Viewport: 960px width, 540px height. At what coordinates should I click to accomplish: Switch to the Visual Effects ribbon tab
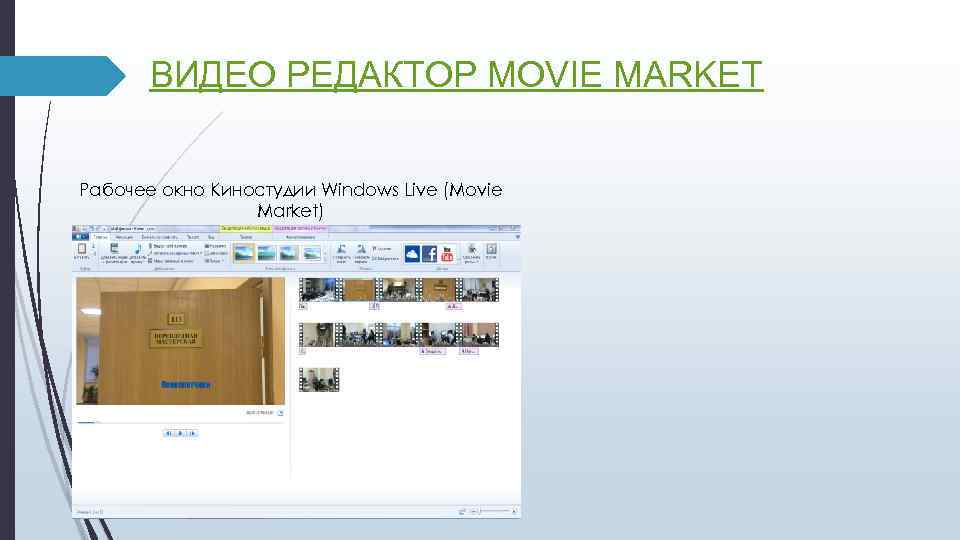160,236
